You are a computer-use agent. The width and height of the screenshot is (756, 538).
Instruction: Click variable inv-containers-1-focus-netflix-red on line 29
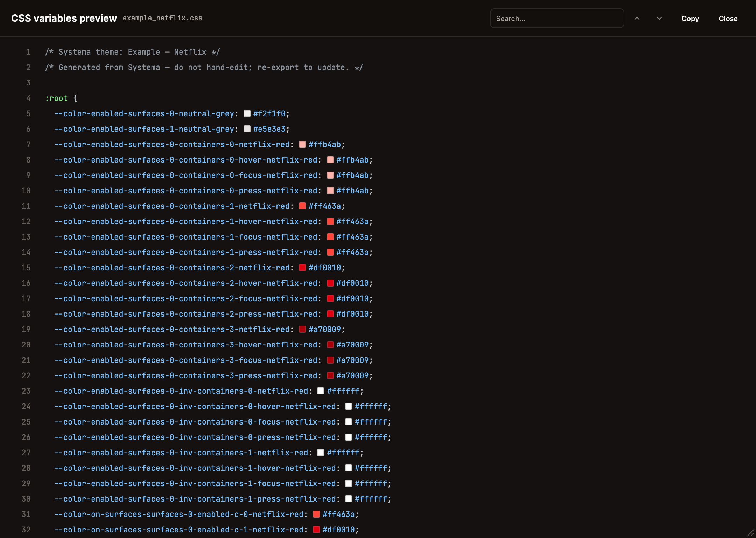pos(195,483)
